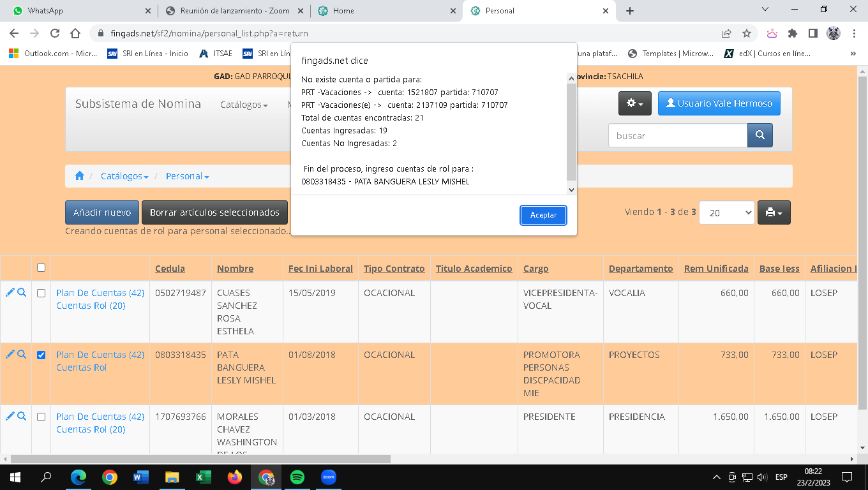Switch to the Reunión de lanzamiento Zoom tab
Image resolution: width=868 pixels, height=490 pixels.
[x=230, y=11]
